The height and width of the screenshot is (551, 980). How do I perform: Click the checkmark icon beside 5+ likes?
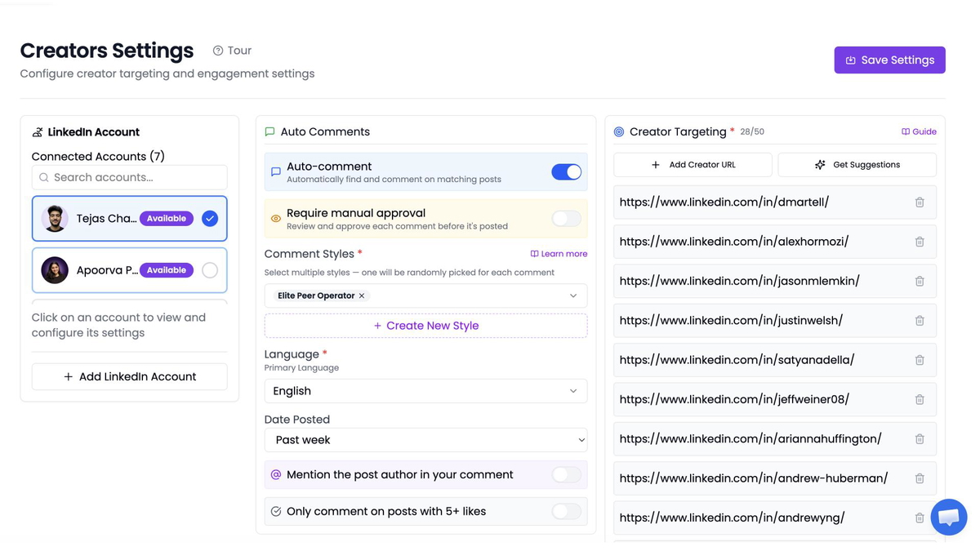[276, 512]
